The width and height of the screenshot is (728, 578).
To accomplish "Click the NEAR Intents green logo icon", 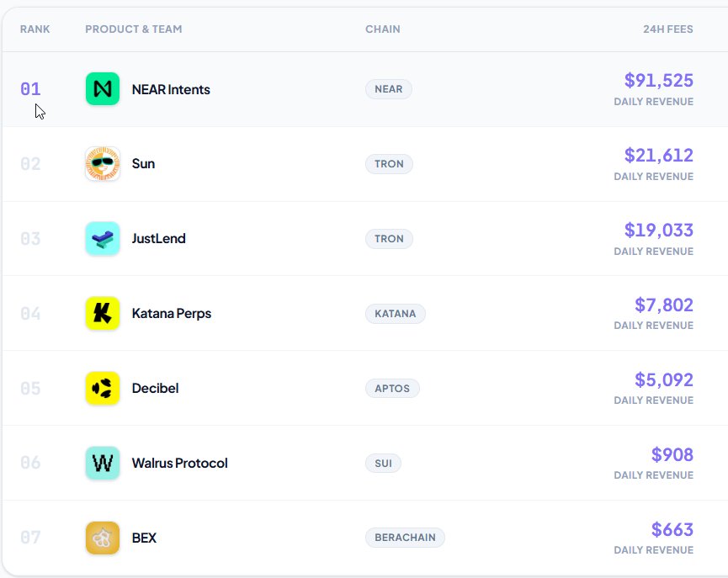I will [103, 89].
